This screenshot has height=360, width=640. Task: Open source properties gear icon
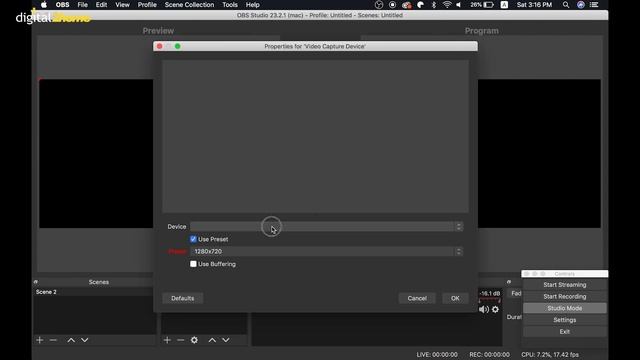coord(194,340)
